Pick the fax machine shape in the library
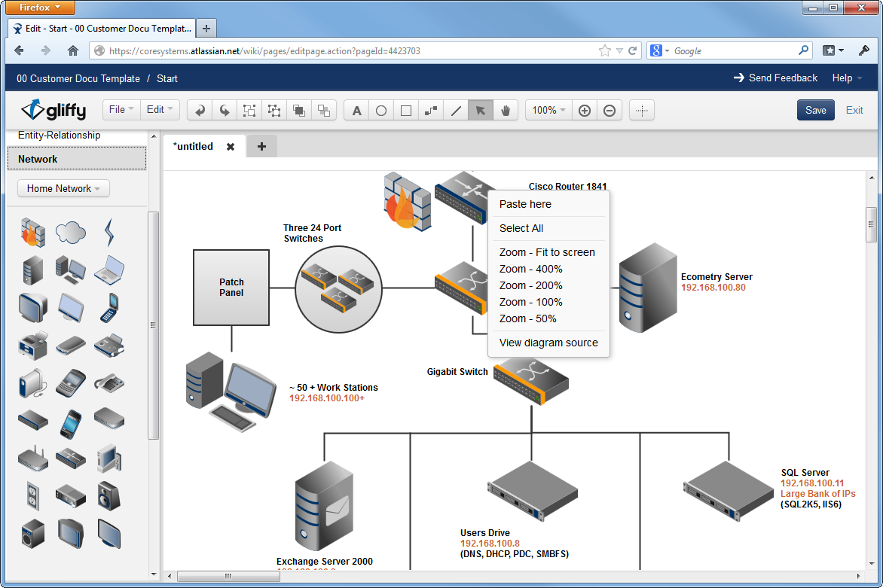The image size is (883, 588). coord(109,345)
